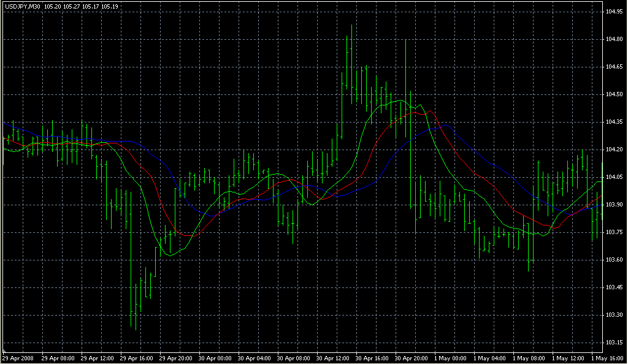Click the 1 May 08:00 time label

click(x=529, y=357)
